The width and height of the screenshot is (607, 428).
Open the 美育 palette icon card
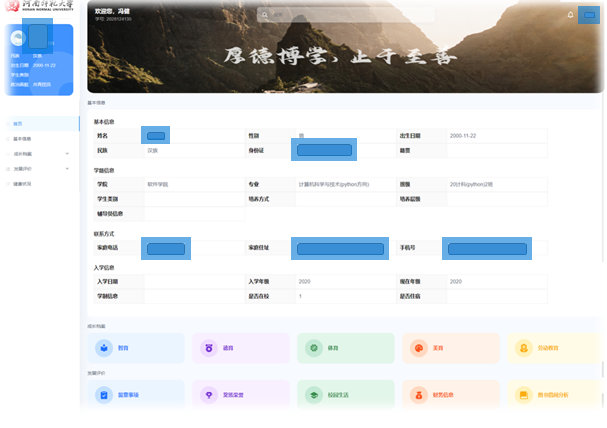click(x=419, y=348)
